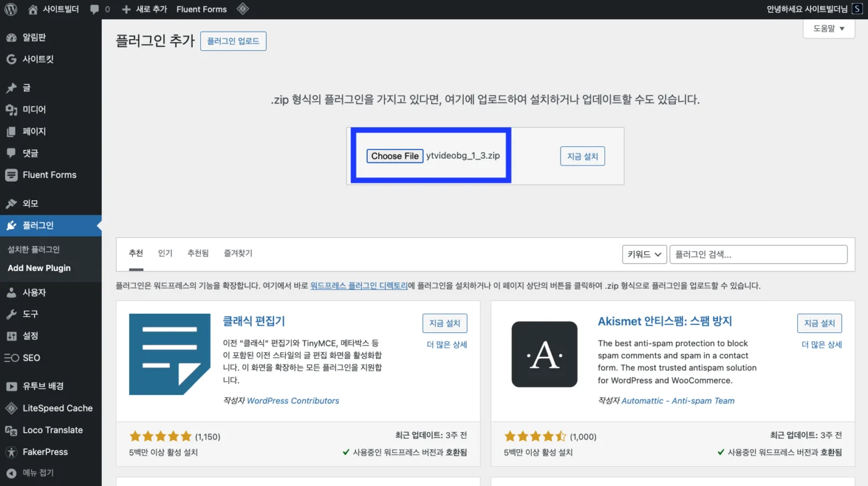Click the Loco Translate sidebar icon
Image resolution: width=868 pixels, height=486 pixels.
pos(11,430)
